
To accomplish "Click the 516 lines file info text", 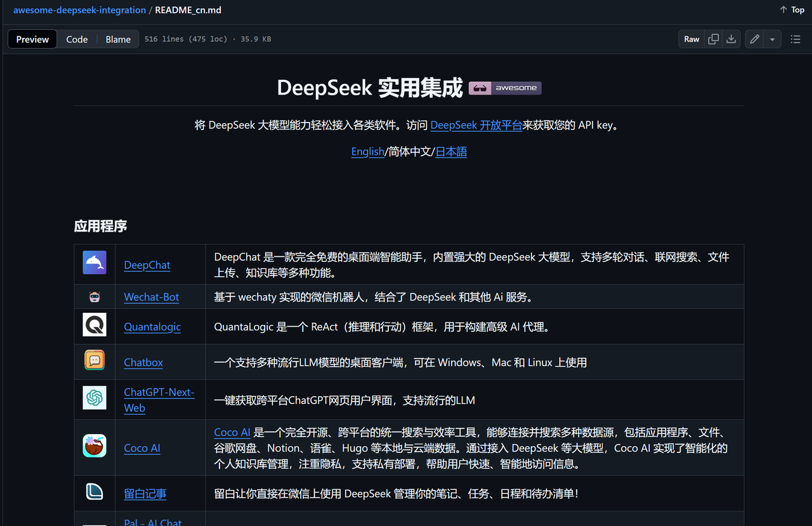I will tap(207, 39).
